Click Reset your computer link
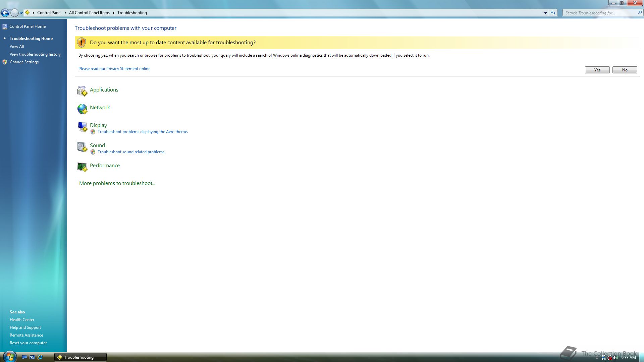The height and width of the screenshot is (362, 644). [28, 343]
